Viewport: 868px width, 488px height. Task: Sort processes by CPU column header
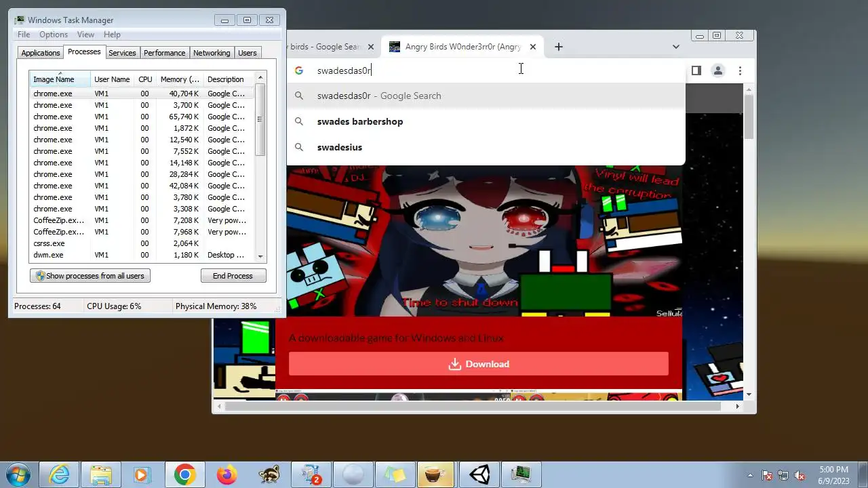click(x=145, y=79)
